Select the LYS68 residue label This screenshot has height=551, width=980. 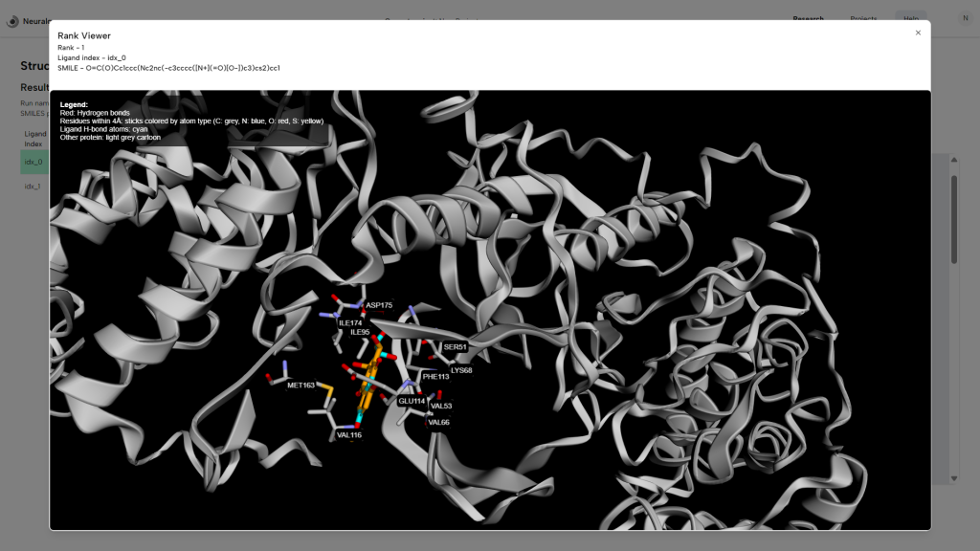click(x=461, y=369)
